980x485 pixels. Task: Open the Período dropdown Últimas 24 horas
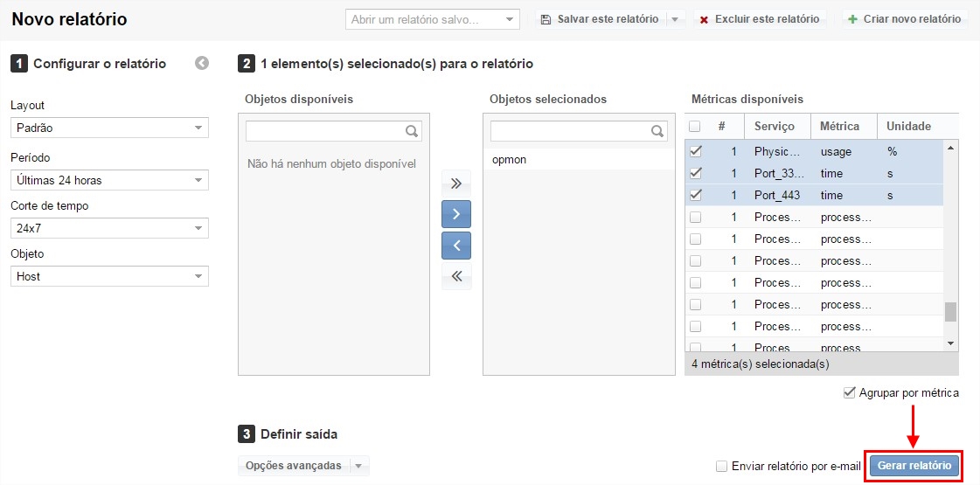[x=109, y=180]
